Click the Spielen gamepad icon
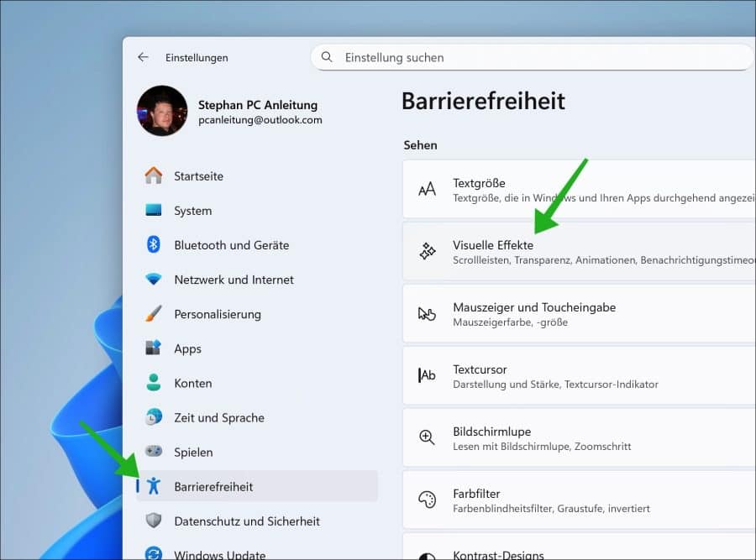 click(x=154, y=452)
